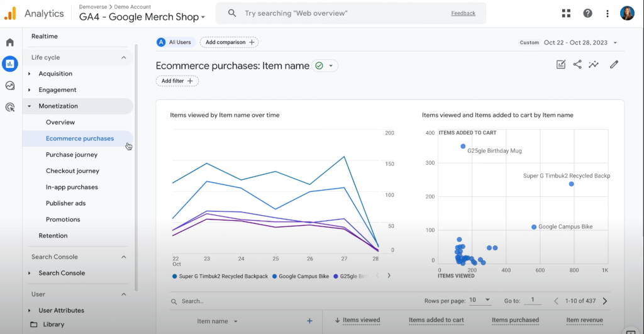Open the Google apps grid icon

tap(567, 13)
